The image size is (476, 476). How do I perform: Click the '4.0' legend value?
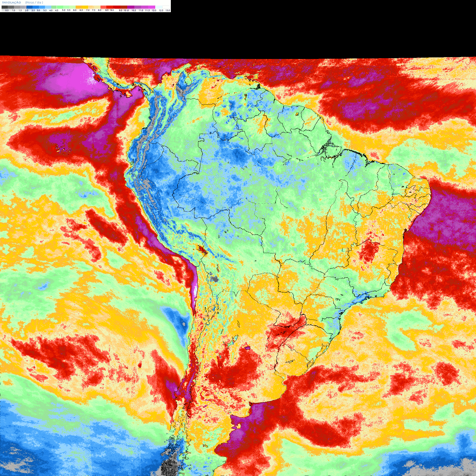pyautogui.click(x=51, y=10)
